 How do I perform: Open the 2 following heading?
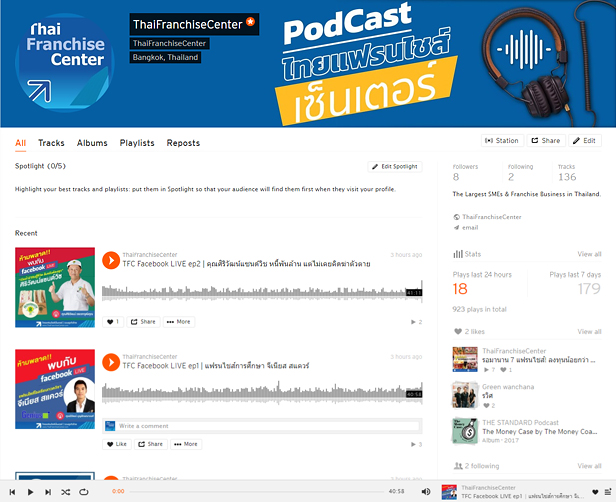pos(477,466)
